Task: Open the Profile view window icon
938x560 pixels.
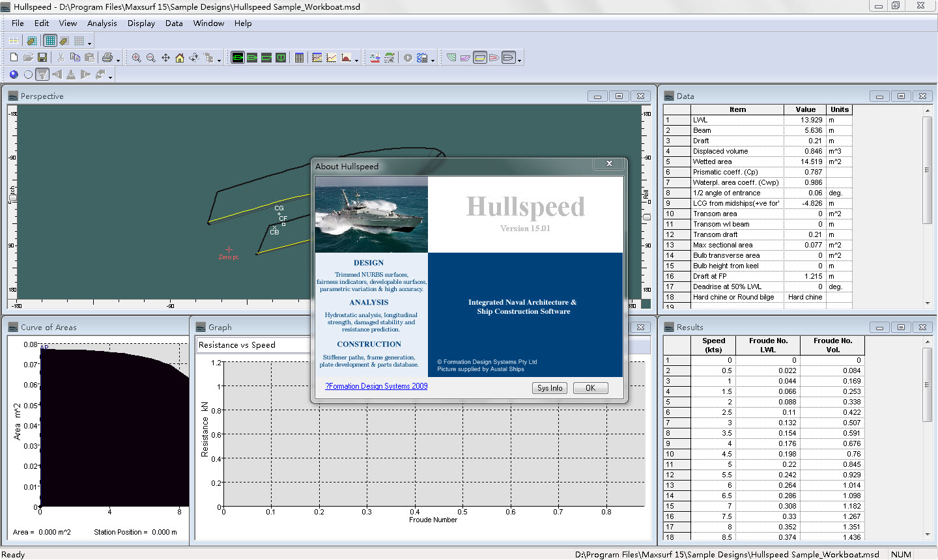Action: (266, 58)
